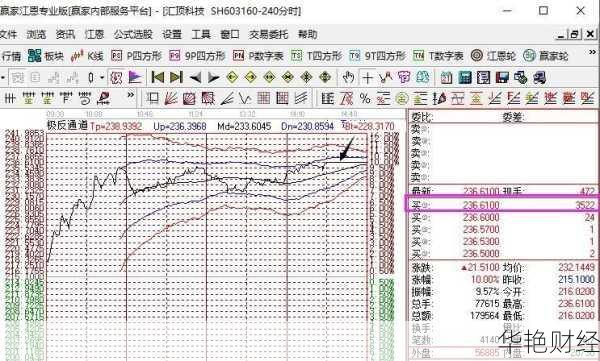Step forward with black right triangle
600x361 pixels.
(x=213, y=78)
